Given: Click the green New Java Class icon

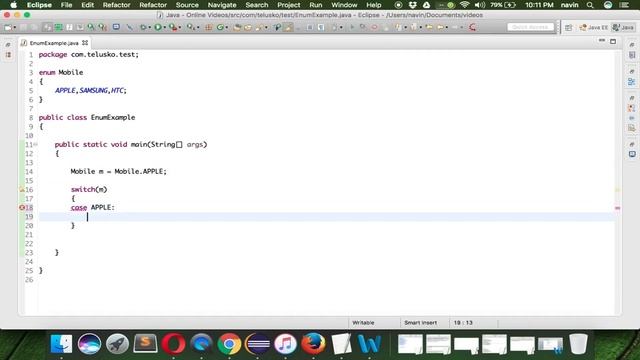Looking at the screenshot, I should coord(220,27).
